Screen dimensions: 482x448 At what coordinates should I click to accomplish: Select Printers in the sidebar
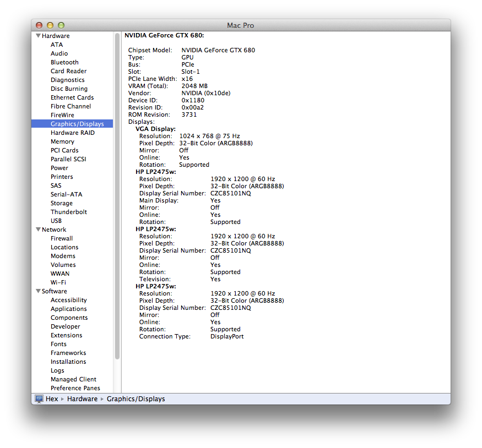pos(62,177)
